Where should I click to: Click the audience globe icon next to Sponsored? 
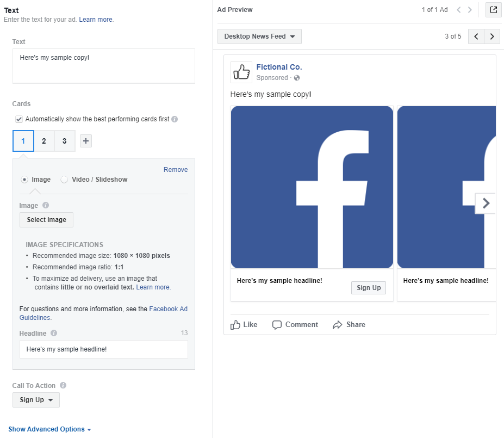click(x=296, y=78)
